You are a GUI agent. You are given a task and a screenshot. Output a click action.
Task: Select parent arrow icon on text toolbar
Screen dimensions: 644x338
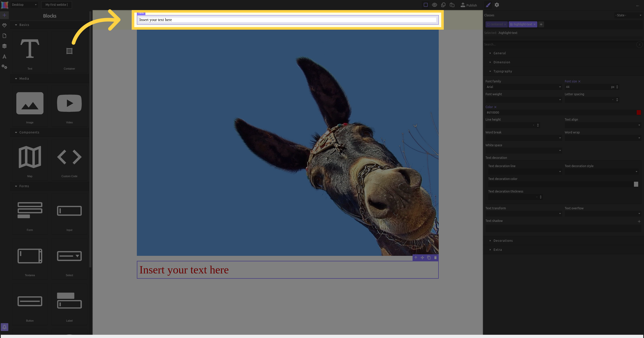coord(416,258)
